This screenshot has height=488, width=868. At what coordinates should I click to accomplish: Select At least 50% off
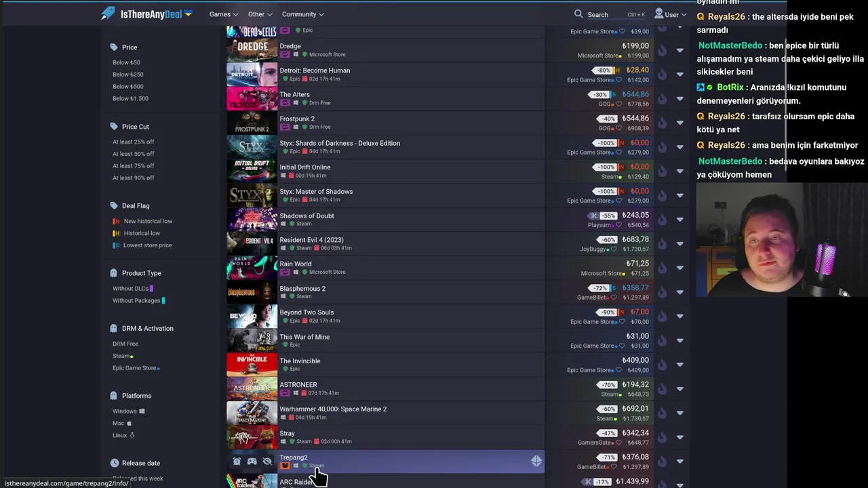coord(134,154)
